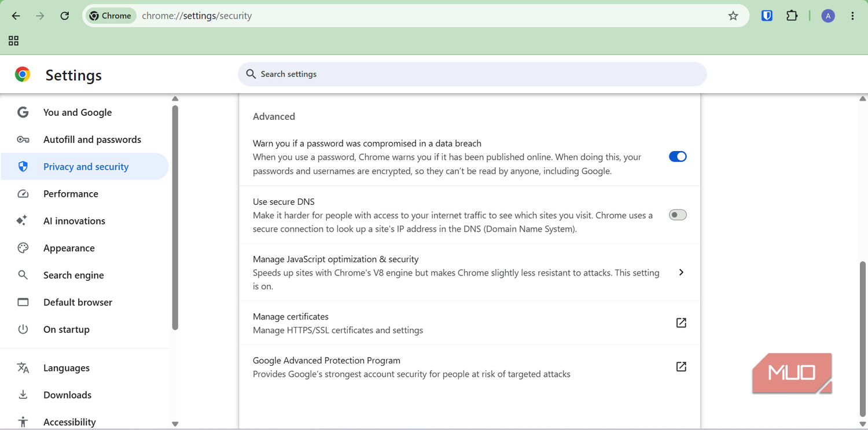
Task: Bookmark this page with the star icon
Action: coord(733,16)
